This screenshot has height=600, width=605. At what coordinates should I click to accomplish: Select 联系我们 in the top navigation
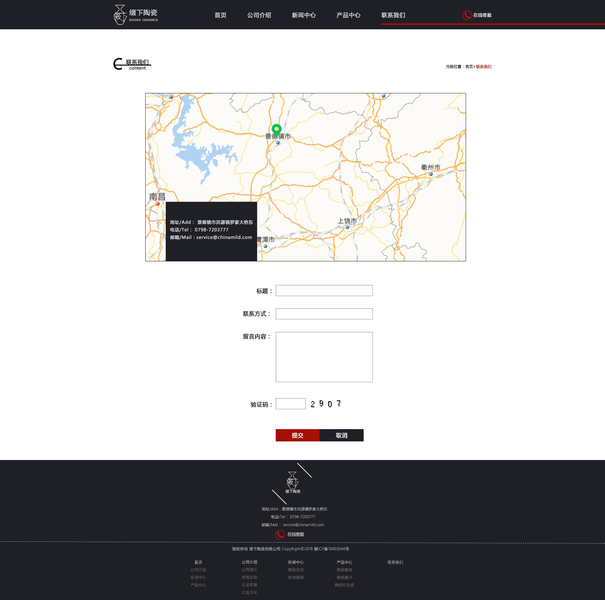pyautogui.click(x=393, y=15)
